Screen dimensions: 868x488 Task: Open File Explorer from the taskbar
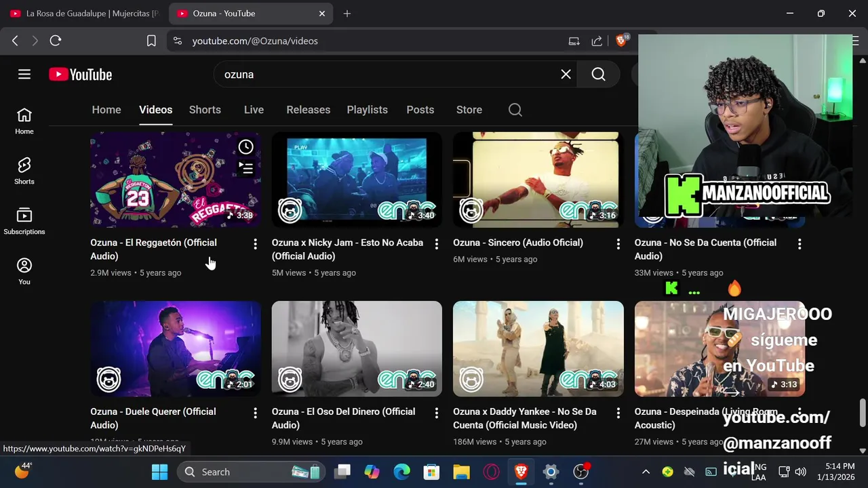click(461, 472)
